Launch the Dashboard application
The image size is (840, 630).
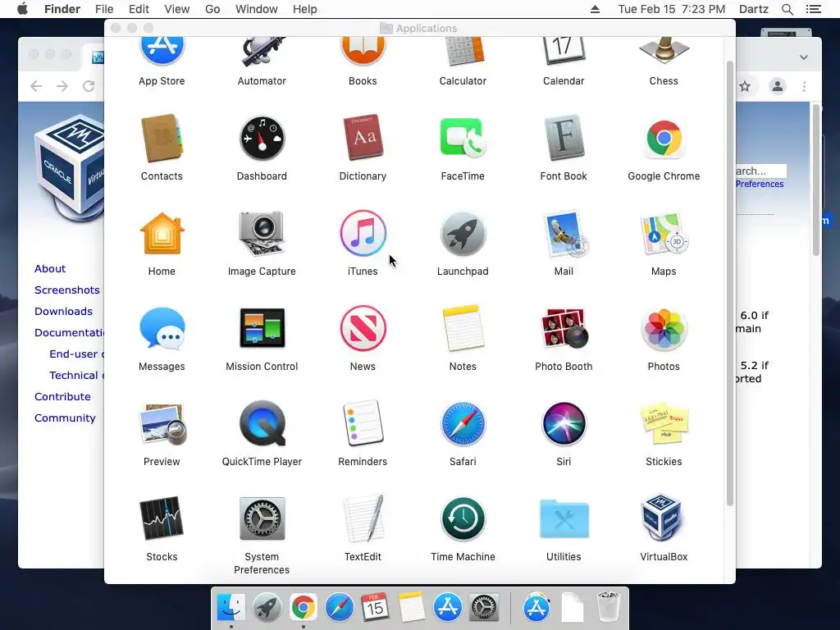(x=262, y=138)
